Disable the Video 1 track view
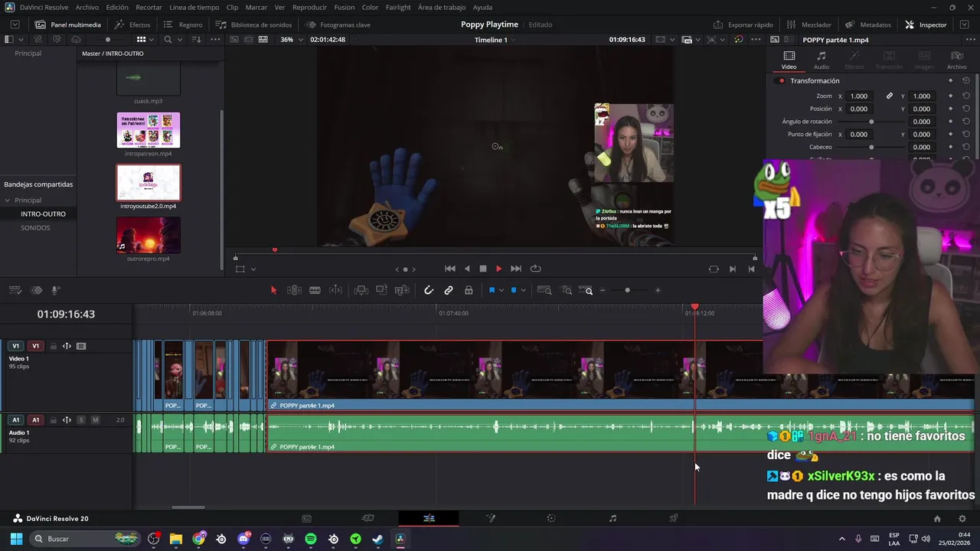This screenshot has height=551, width=980. tap(81, 346)
